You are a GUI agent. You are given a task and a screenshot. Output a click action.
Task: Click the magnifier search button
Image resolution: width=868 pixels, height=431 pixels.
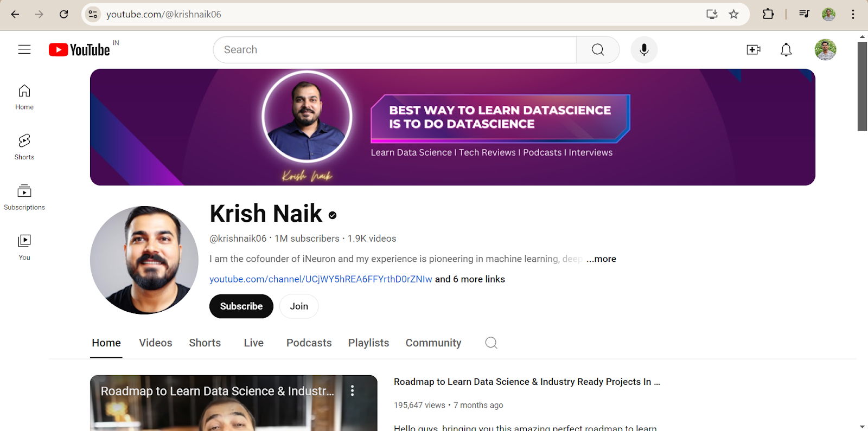[598, 50]
